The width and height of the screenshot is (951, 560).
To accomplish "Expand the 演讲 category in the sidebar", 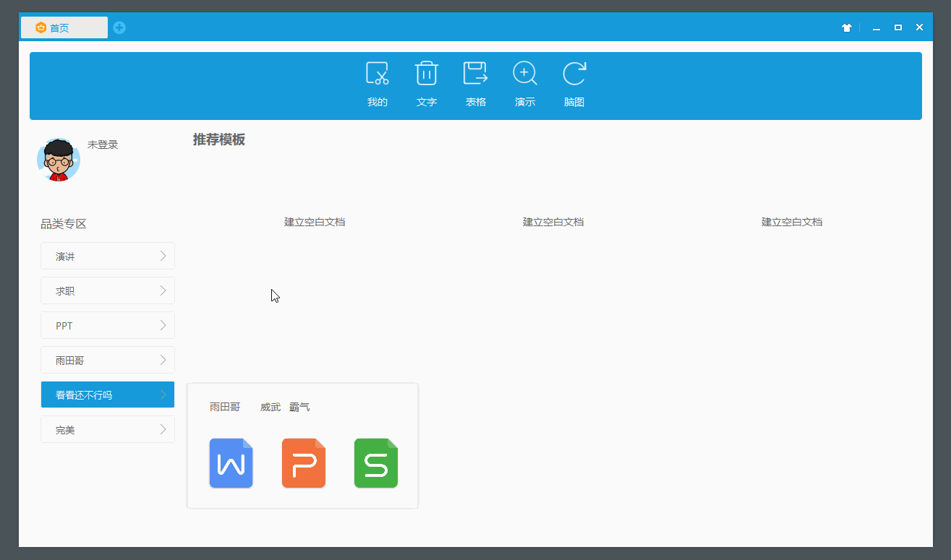I will tap(107, 256).
